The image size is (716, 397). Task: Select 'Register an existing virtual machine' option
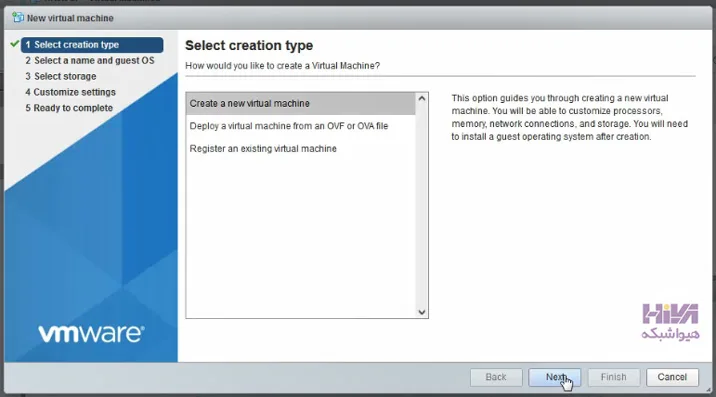pyautogui.click(x=300, y=148)
